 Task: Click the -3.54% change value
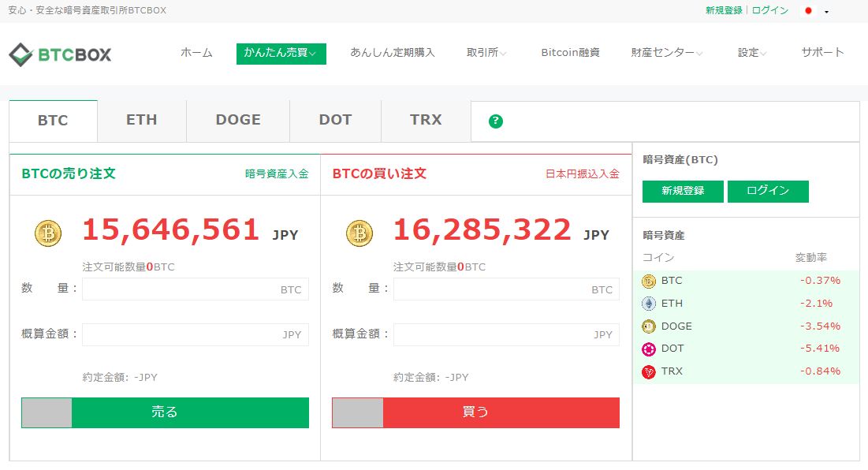tap(820, 326)
